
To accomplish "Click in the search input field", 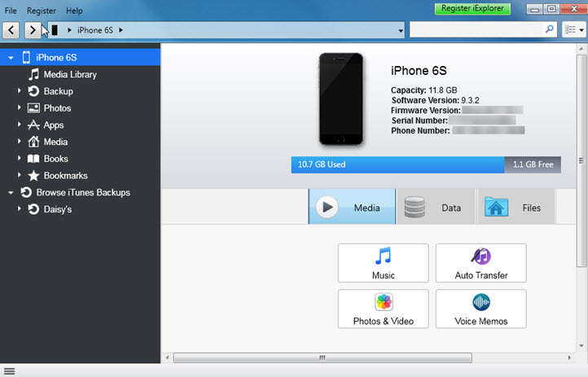I will click(x=476, y=29).
